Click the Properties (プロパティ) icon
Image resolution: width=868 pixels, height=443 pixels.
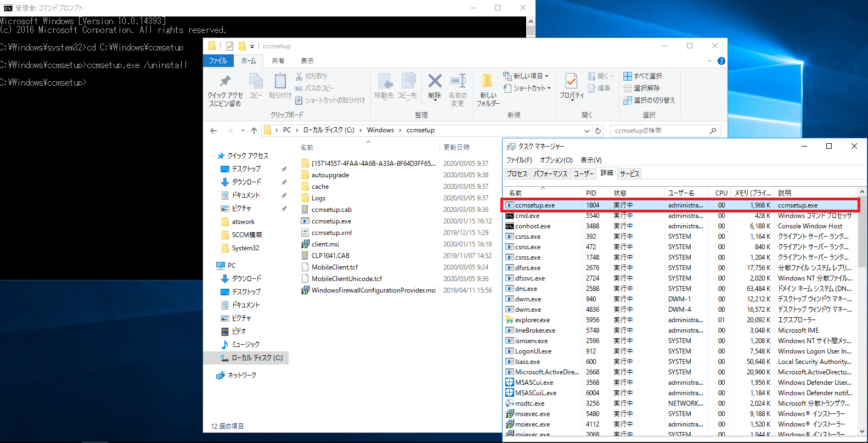[x=571, y=81]
